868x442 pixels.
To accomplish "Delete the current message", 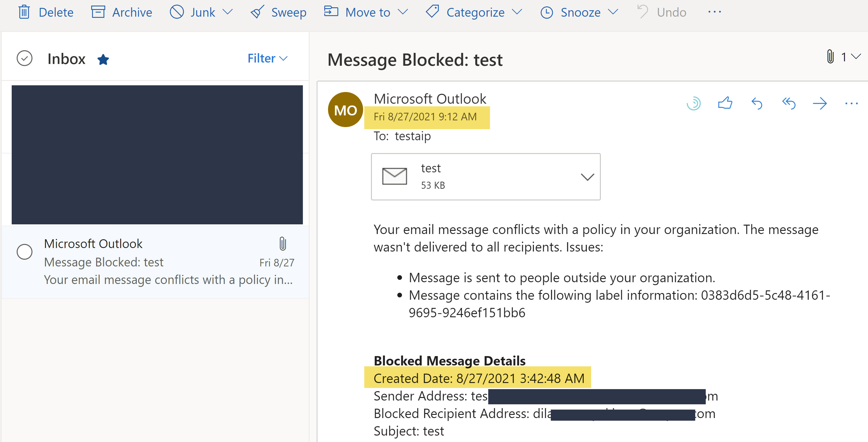I will tap(46, 12).
